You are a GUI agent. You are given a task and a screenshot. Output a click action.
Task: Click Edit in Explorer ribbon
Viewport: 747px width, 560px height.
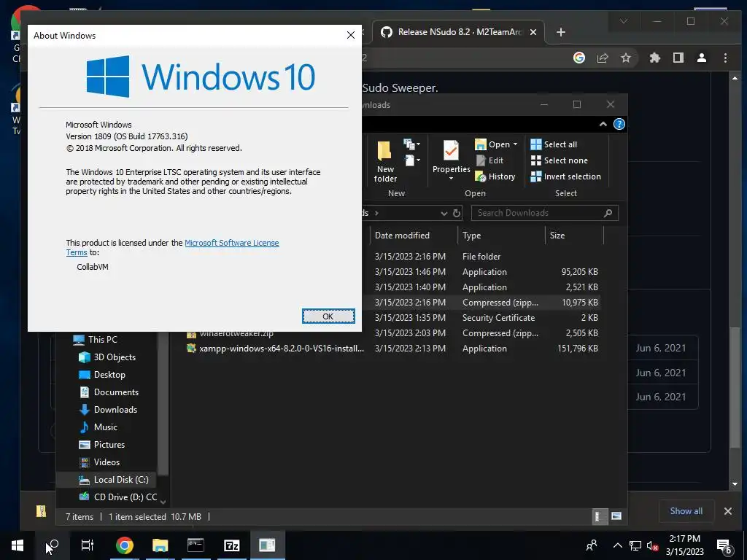point(489,160)
